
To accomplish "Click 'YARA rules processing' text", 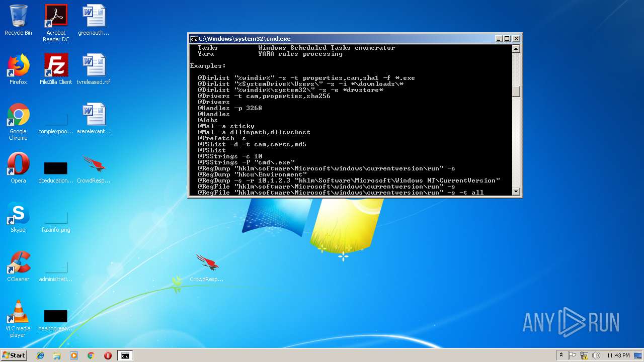I will pos(300,54).
